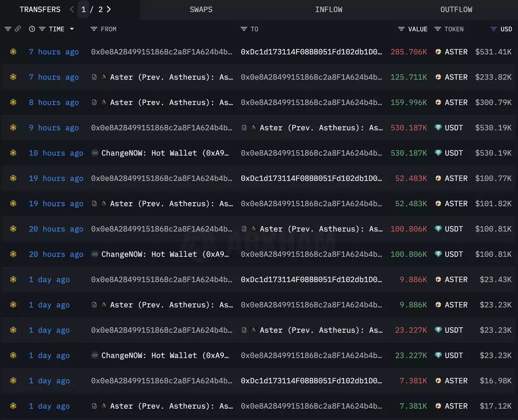The image size is (518, 420).
Task: Open the TOKEN column filter
Action: pos(438,29)
